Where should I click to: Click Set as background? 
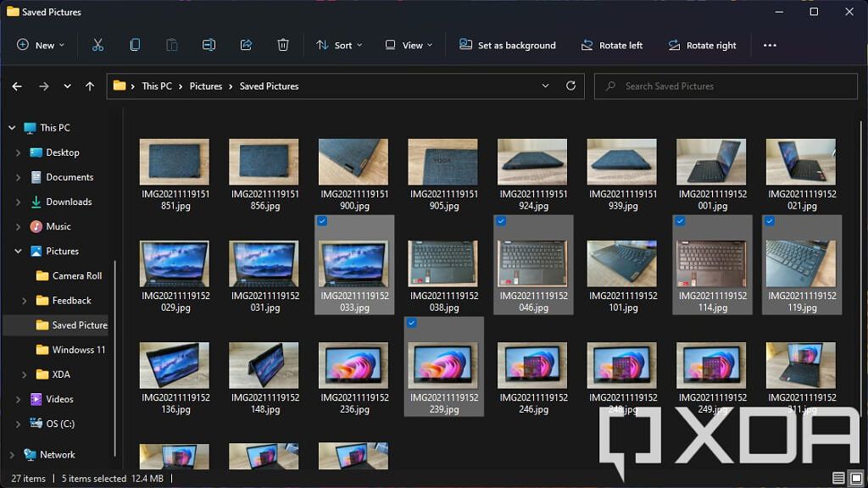click(508, 45)
